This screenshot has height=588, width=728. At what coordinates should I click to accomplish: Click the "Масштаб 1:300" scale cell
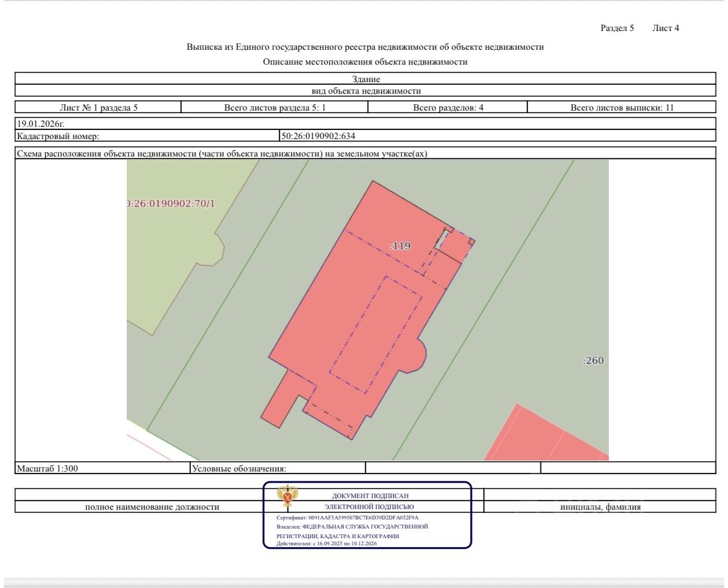47,468
